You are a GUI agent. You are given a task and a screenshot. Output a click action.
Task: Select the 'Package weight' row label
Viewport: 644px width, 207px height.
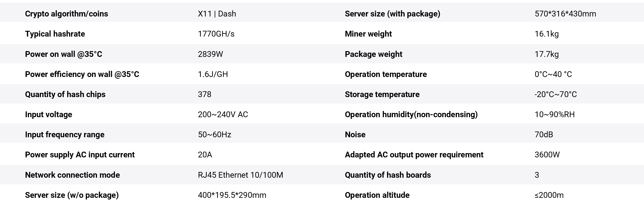pos(373,54)
